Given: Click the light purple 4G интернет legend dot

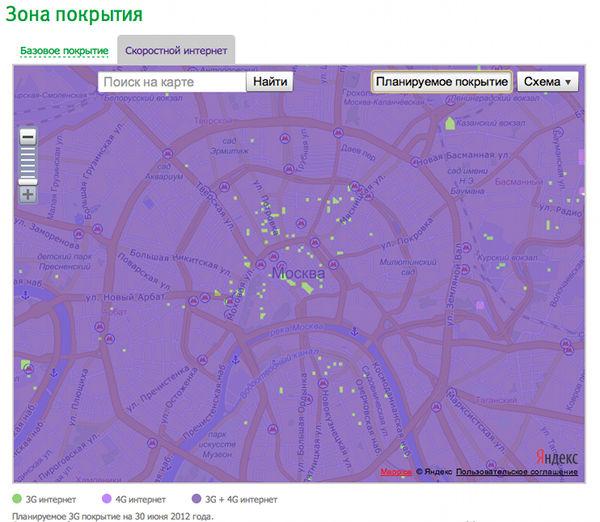Looking at the screenshot, I should pyautogui.click(x=107, y=499).
